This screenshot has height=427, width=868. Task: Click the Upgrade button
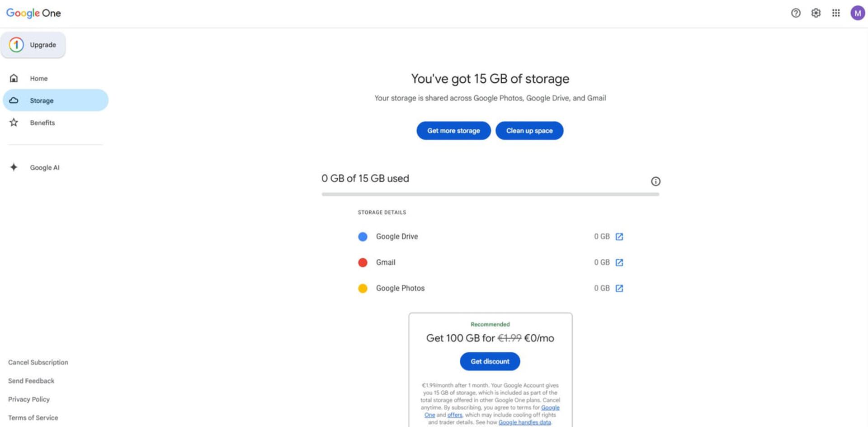tap(33, 45)
